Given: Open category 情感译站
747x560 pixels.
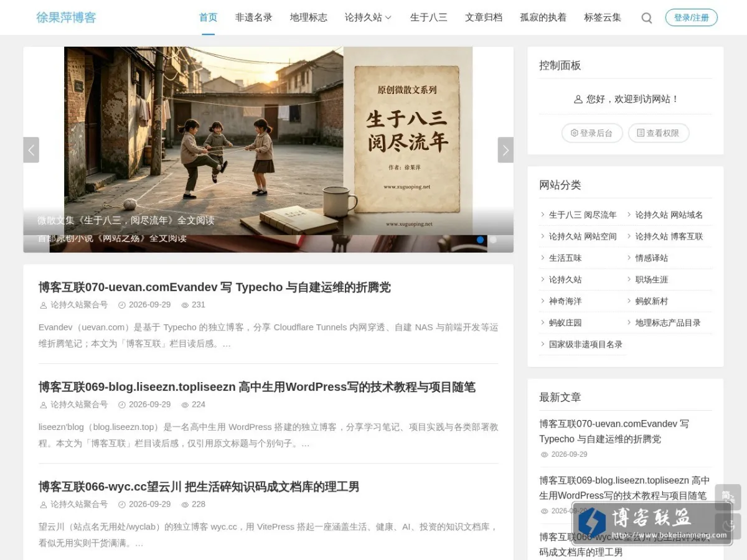Looking at the screenshot, I should 652,258.
